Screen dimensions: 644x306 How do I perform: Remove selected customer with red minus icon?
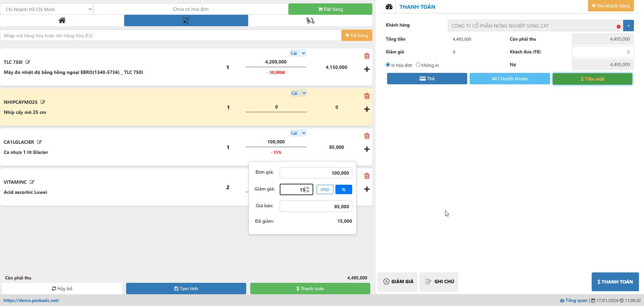[x=618, y=26]
